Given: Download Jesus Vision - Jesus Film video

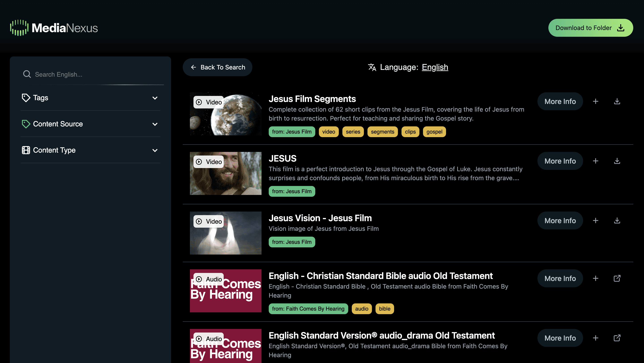Looking at the screenshot, I should (x=617, y=220).
